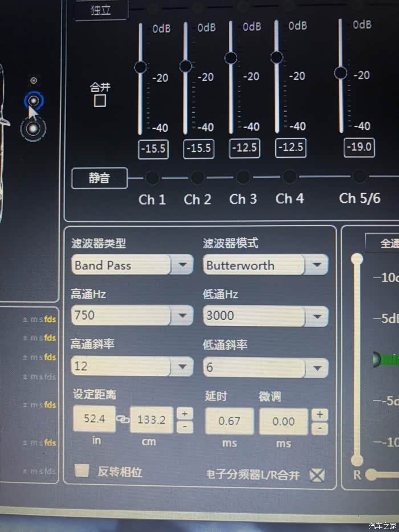Mute channel Ch 5/6

pos(359,176)
